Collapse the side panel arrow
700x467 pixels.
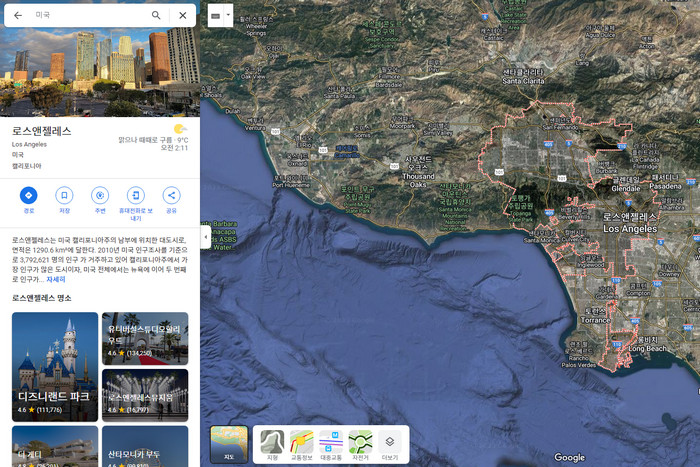205,237
